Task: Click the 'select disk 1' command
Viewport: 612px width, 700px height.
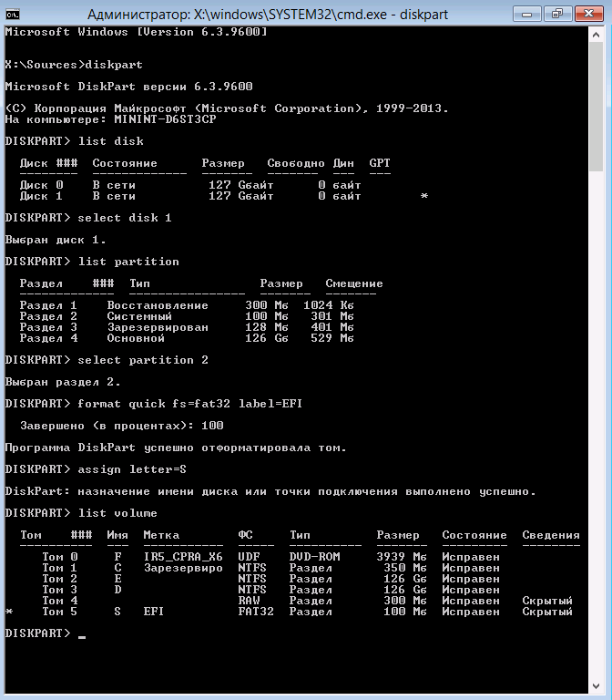Action: pos(87,218)
